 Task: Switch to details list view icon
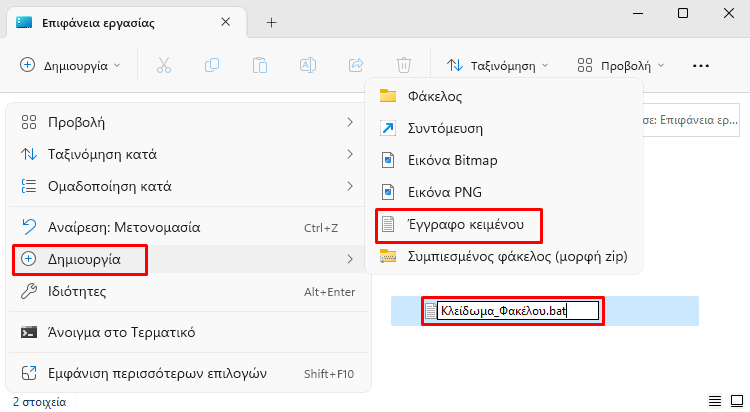tap(713, 401)
